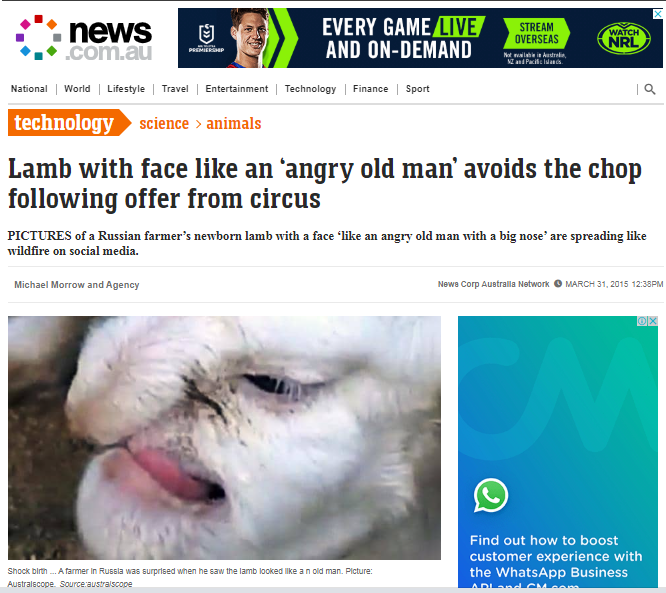666x593 pixels.
Task: Click the NRL Premiership shield logo
Action: point(206,39)
